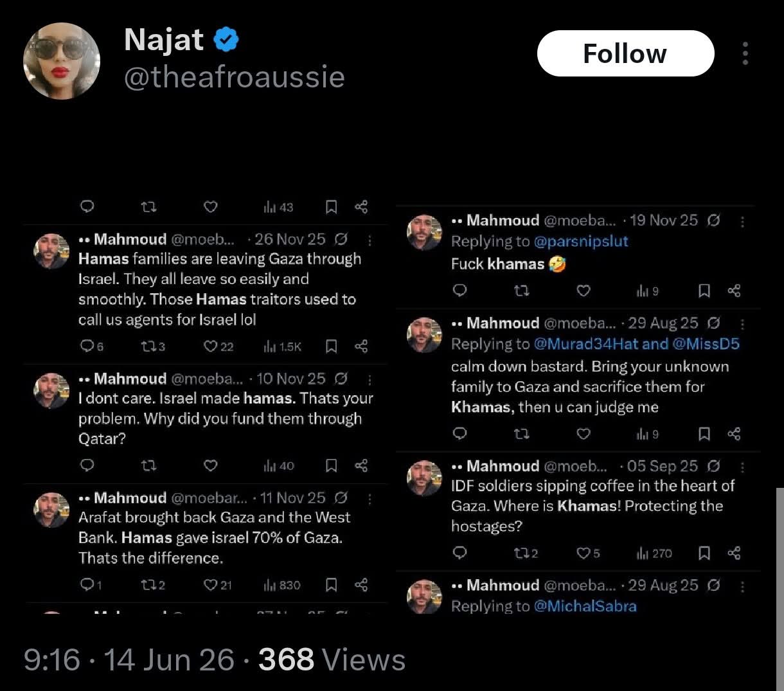Click the @theafroaussie handle
The image size is (784, 691).
tap(234, 77)
